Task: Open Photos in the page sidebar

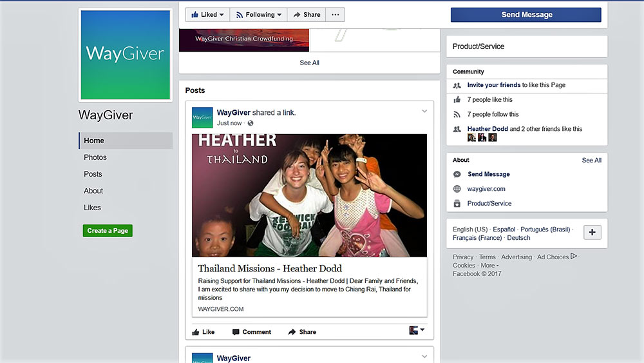Action: pos(95,157)
